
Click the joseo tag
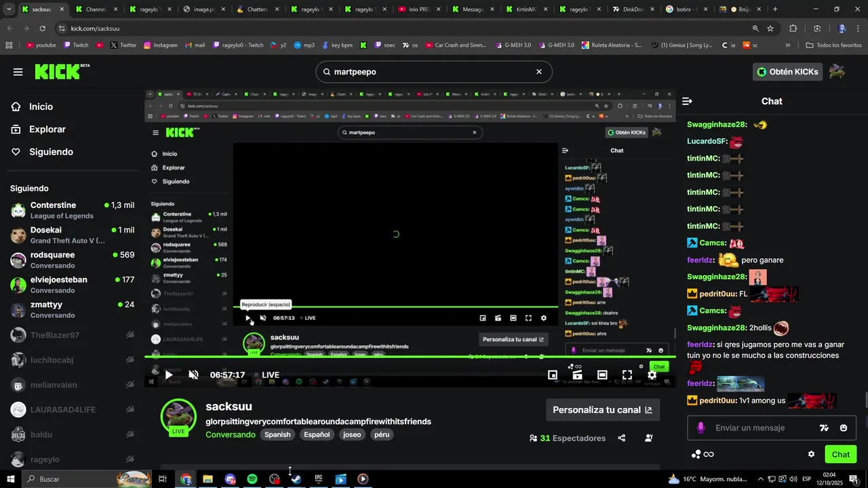352,434
